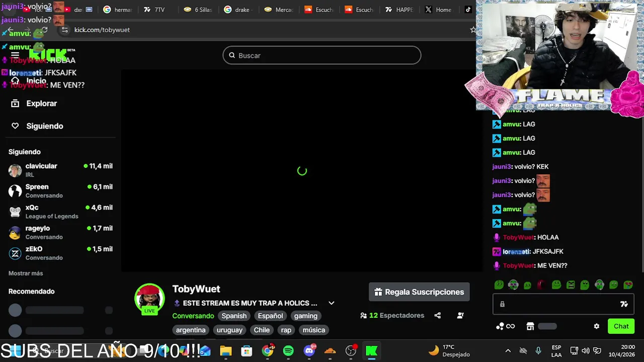The image size is (644, 362).
Task: Click Mostrar más under following list
Action: click(26, 273)
